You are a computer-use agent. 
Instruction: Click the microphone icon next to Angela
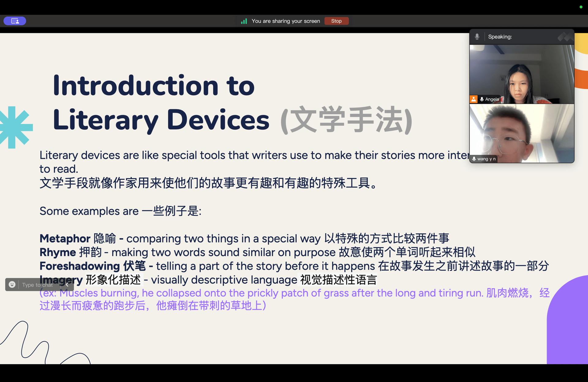[482, 99]
